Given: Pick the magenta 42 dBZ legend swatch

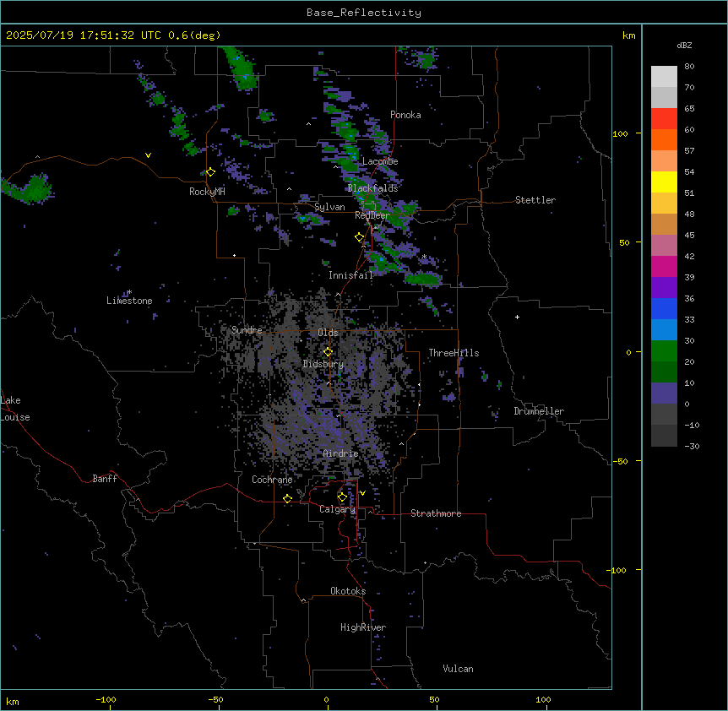Looking at the screenshot, I should pos(664,266).
